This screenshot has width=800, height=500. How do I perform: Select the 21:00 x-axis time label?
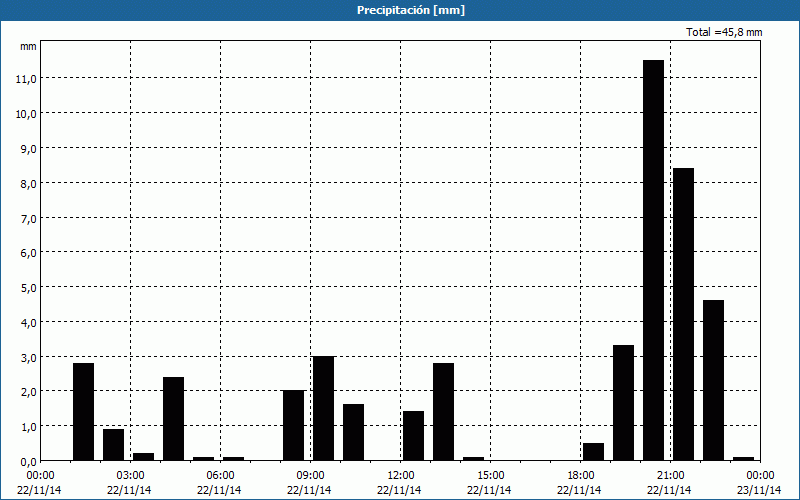[670, 476]
